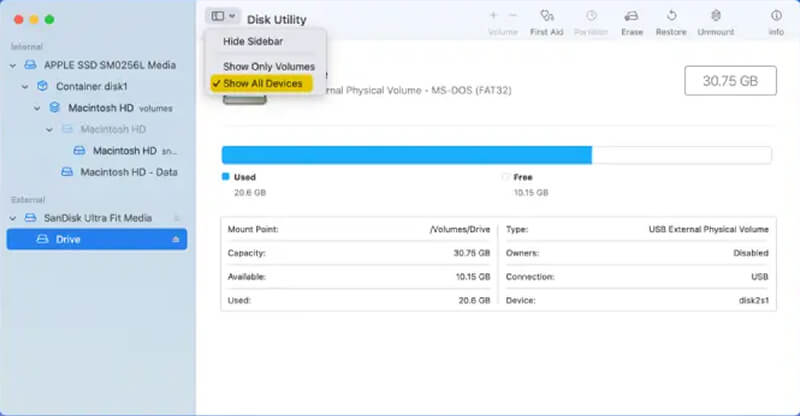Select the checked Show All Devices item

261,83
